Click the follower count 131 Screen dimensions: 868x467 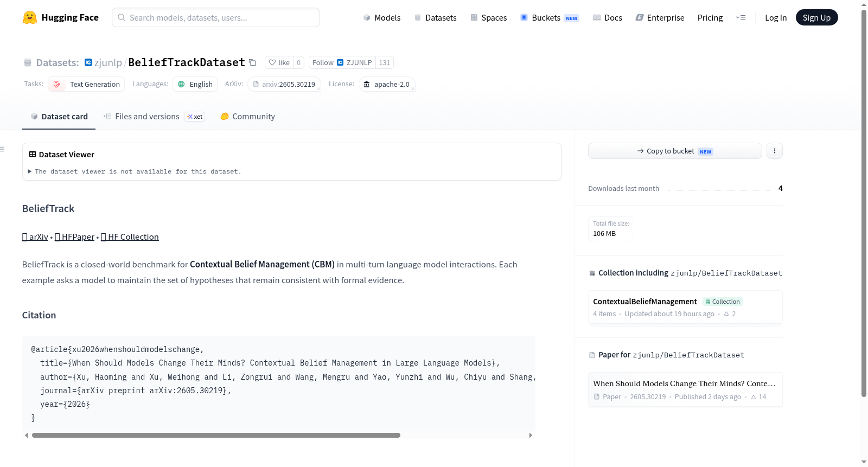point(385,62)
